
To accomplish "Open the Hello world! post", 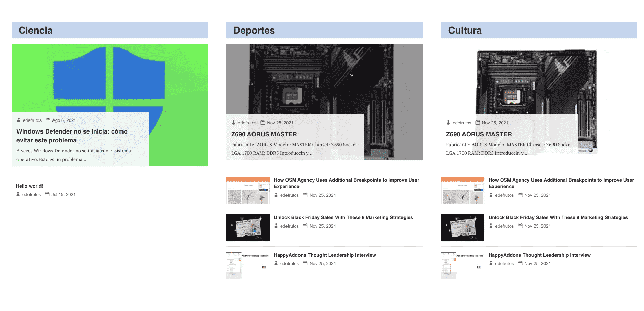I will (x=30, y=186).
